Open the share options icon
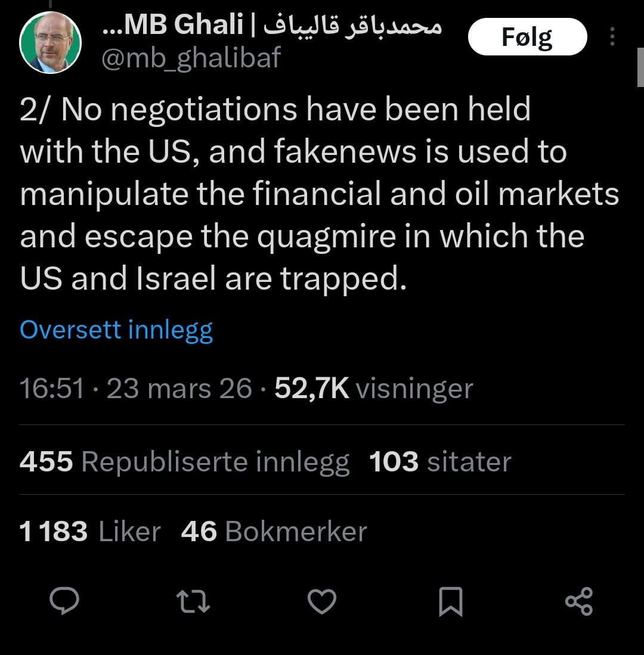This screenshot has height=655, width=644. click(578, 601)
